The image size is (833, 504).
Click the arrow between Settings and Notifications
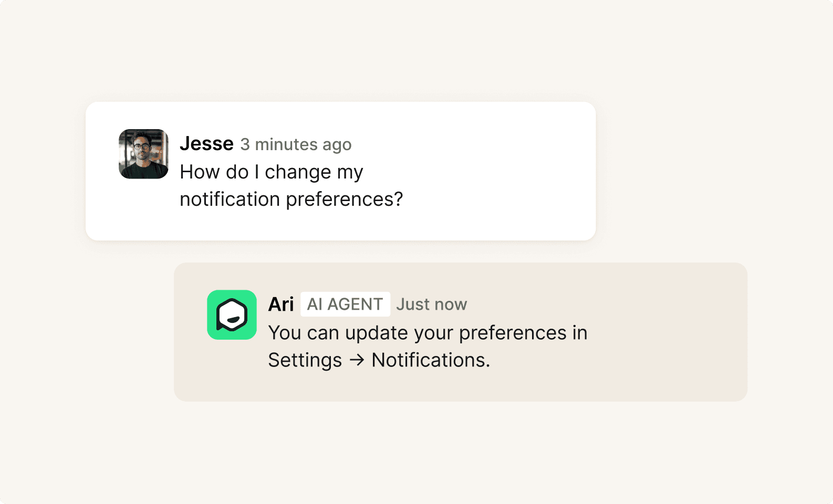coord(357,360)
